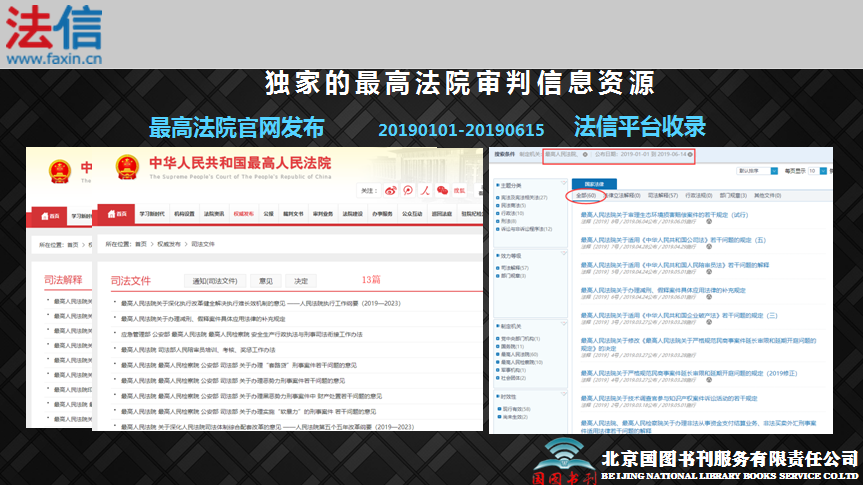Collapse the 制定机关 filter panel

[563, 324]
